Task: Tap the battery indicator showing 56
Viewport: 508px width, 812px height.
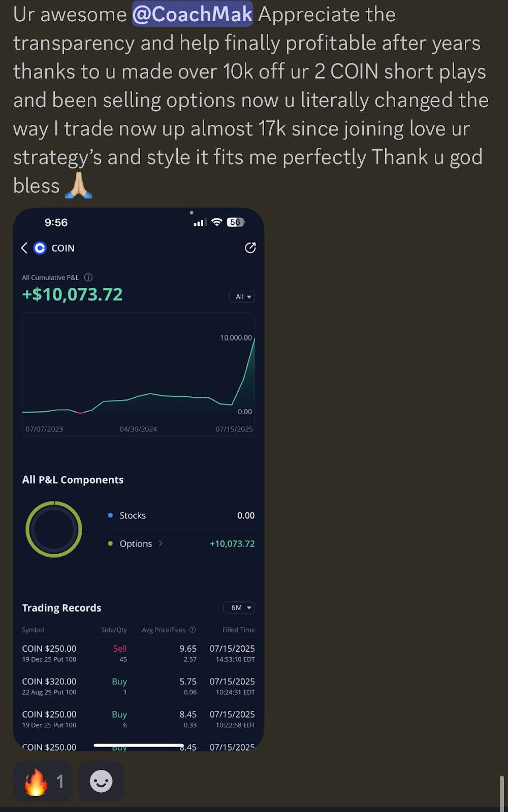Action: [x=235, y=222]
